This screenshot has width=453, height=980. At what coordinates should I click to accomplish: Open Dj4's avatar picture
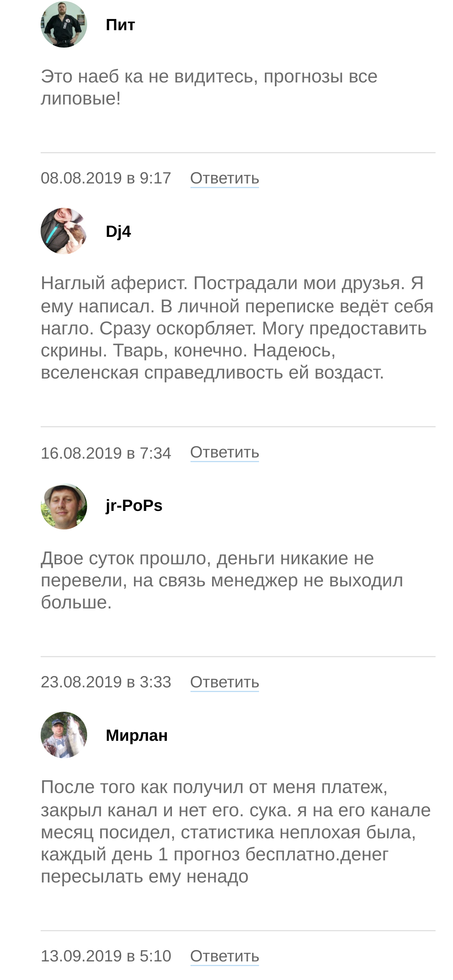point(64,231)
